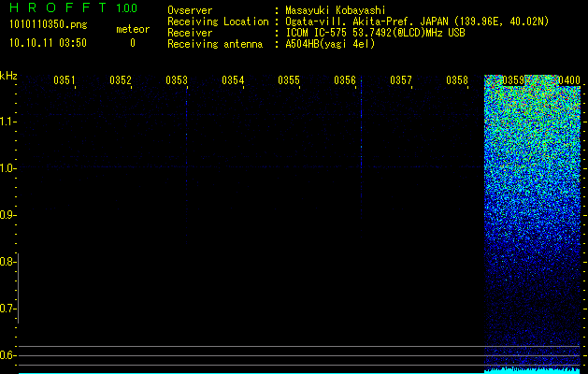Click the 0352 time marker
The height and width of the screenshot is (374, 588).
click(x=121, y=80)
